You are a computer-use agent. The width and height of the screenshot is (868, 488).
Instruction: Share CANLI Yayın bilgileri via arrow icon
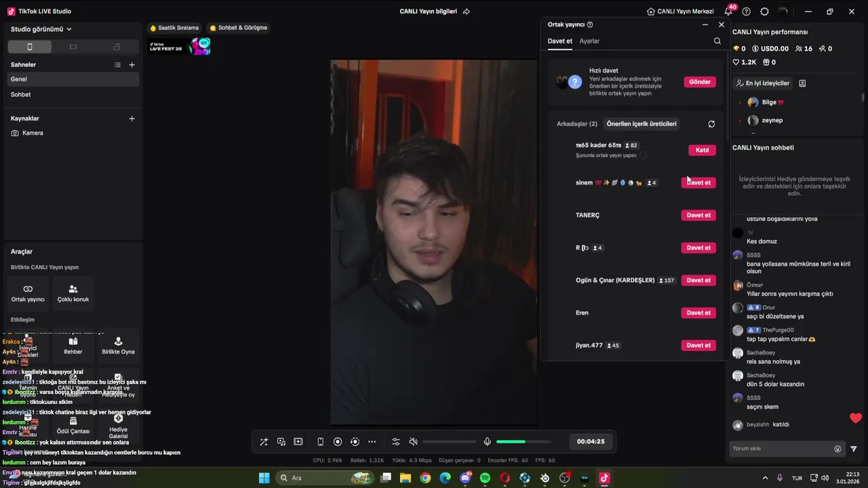466,12
